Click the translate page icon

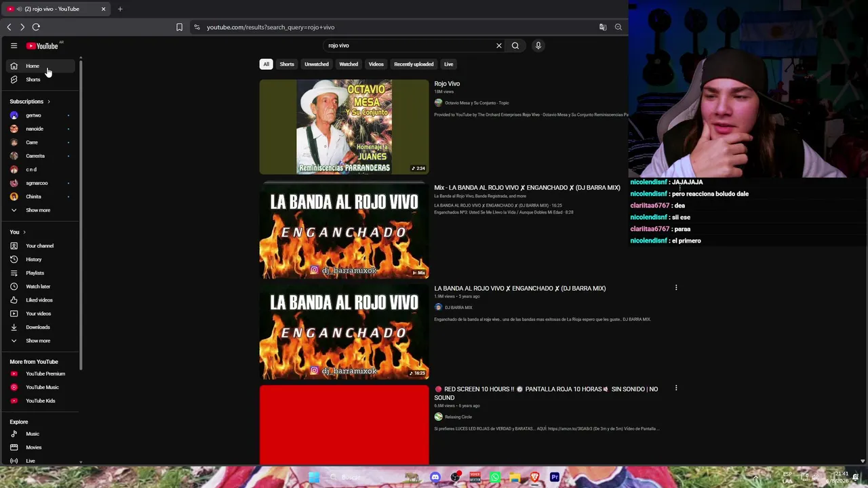click(603, 27)
